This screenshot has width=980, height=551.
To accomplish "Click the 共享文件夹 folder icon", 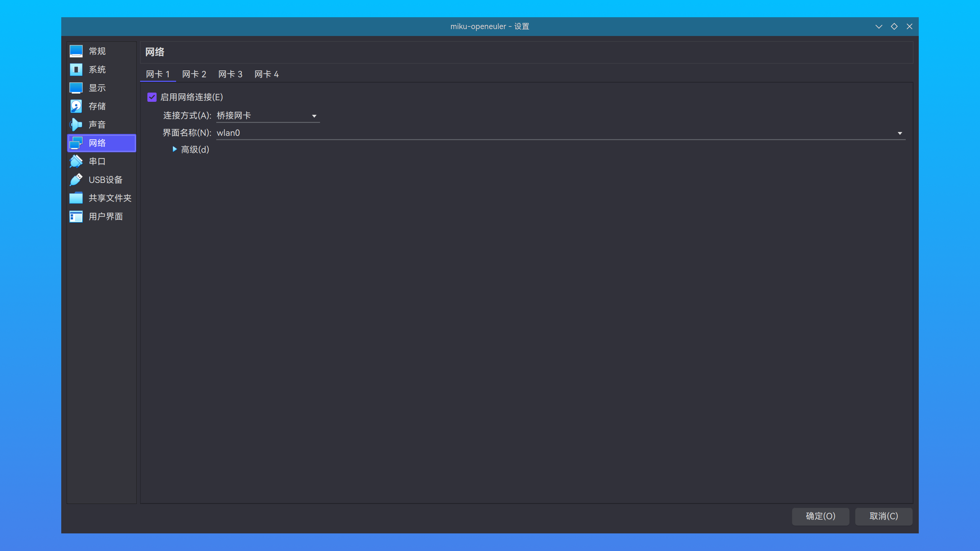I will click(76, 198).
